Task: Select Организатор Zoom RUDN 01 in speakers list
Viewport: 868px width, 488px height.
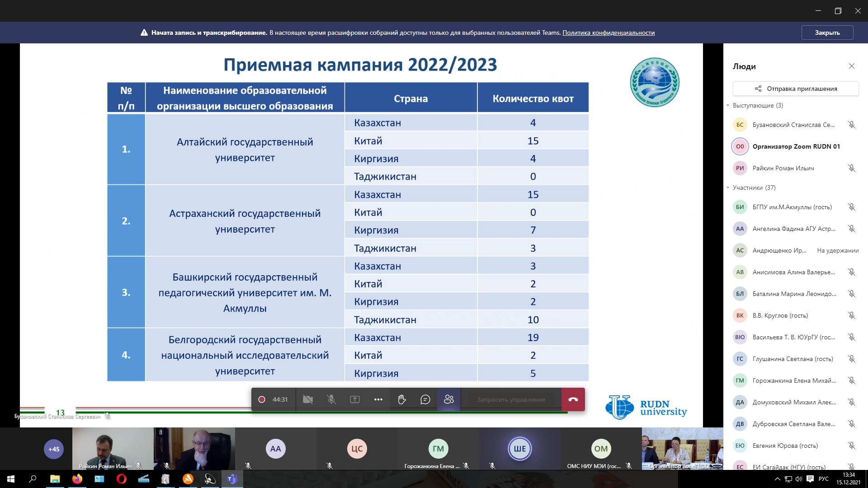Action: pos(796,146)
